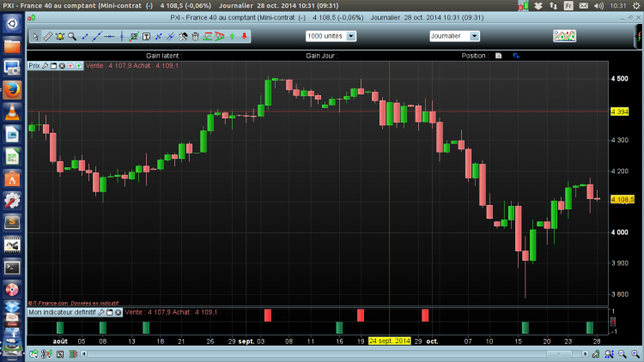The height and width of the screenshot is (362, 644).
Task: Click the trash bin delete objects tool
Action: point(196,37)
